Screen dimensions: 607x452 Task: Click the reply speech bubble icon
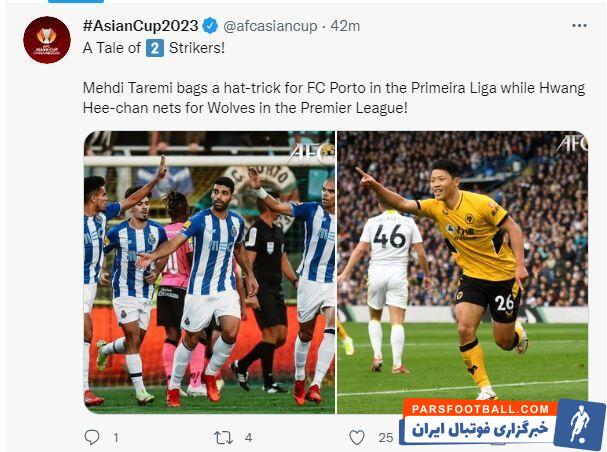tap(92, 437)
